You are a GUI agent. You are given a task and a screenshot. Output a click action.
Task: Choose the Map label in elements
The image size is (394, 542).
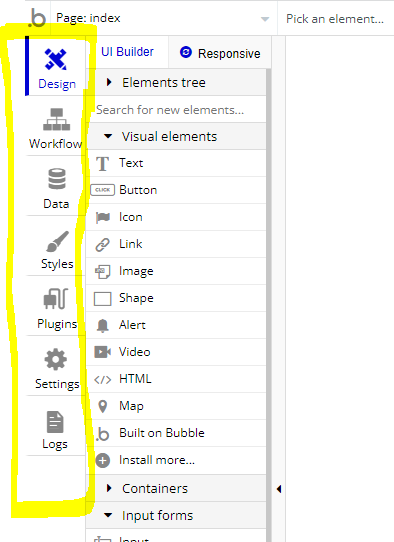(131, 406)
